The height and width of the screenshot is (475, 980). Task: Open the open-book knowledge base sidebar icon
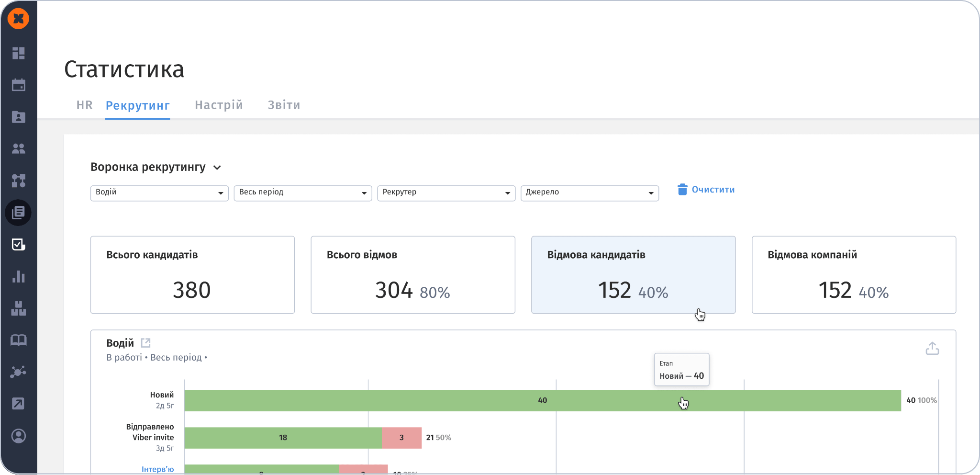point(18,340)
